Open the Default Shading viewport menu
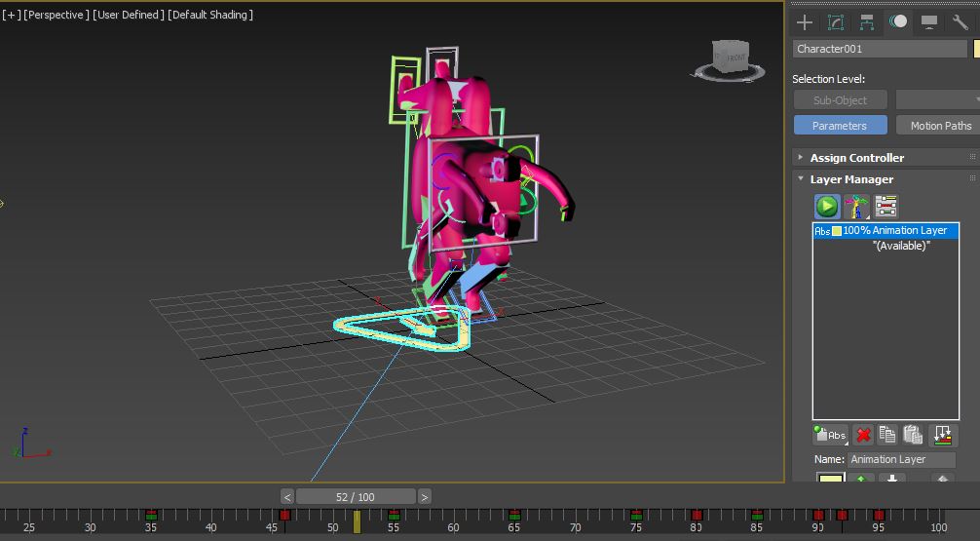This screenshot has width=980, height=541. 210,15
